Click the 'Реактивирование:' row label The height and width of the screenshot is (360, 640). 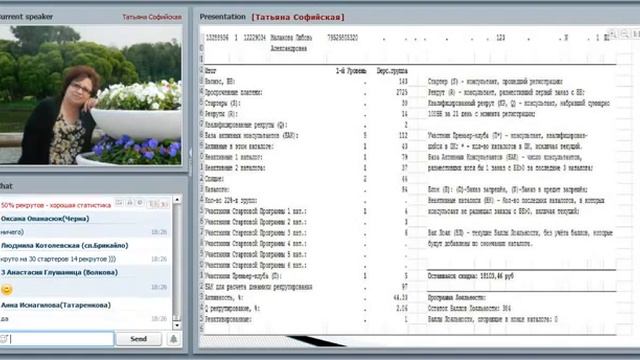(228, 319)
